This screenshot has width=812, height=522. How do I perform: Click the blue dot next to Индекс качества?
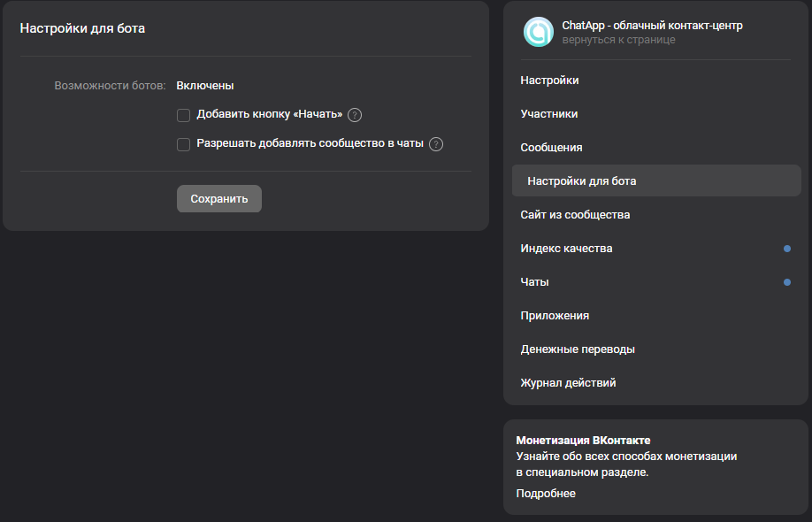point(787,249)
